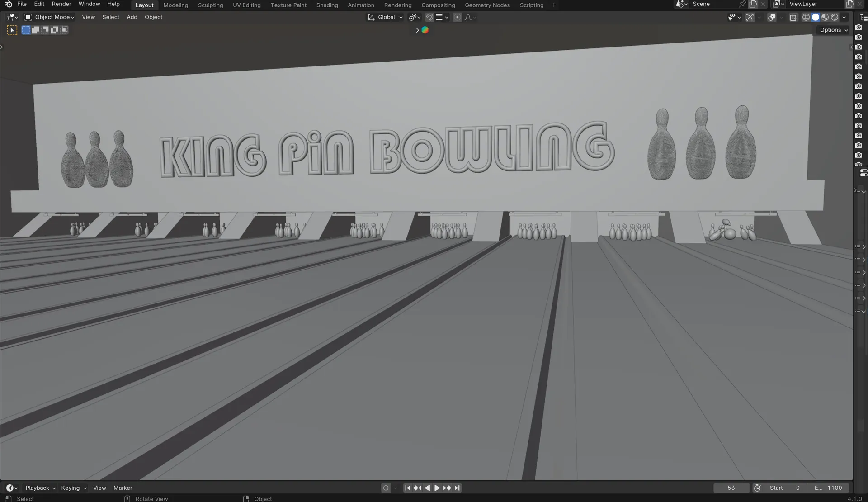Click the current frame field showing 53

pyautogui.click(x=731, y=488)
